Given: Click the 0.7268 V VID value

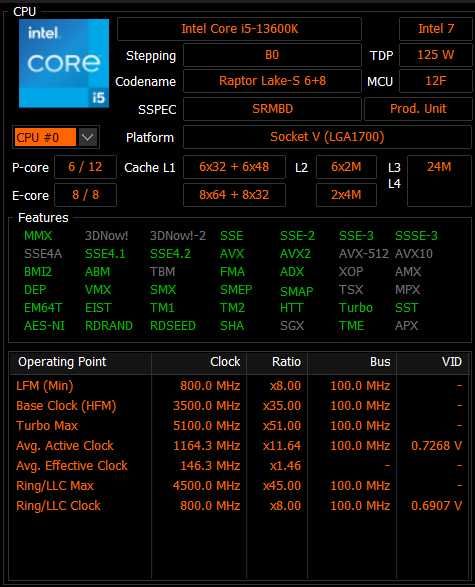Looking at the screenshot, I should (x=436, y=445).
